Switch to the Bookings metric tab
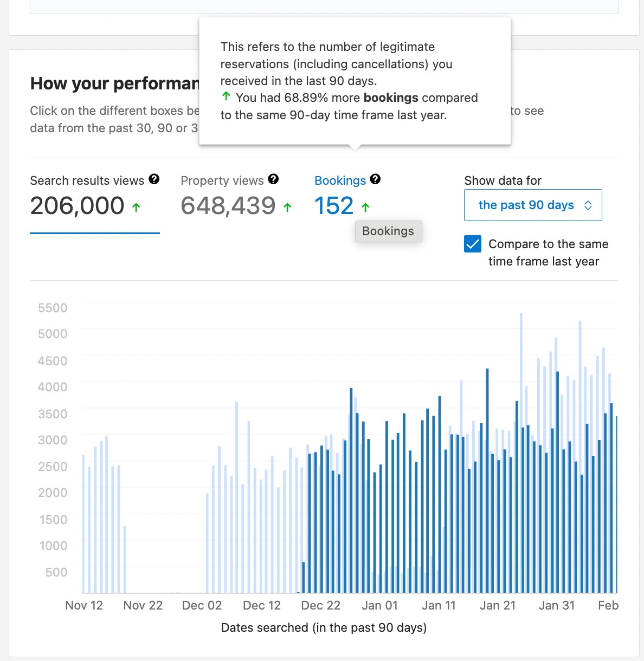Viewport: 644px width, 661px height. 340,180
